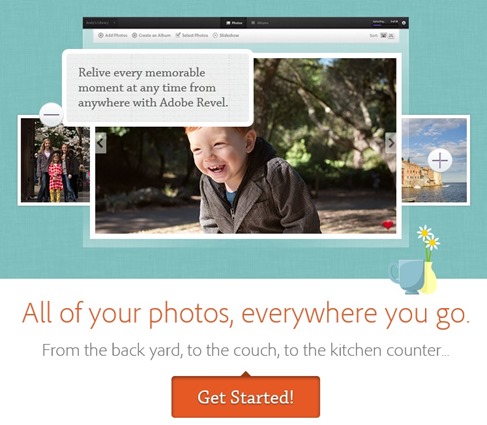This screenshot has height=425, width=487.
Task: Select the second Sort view icon
Action: [x=391, y=36]
